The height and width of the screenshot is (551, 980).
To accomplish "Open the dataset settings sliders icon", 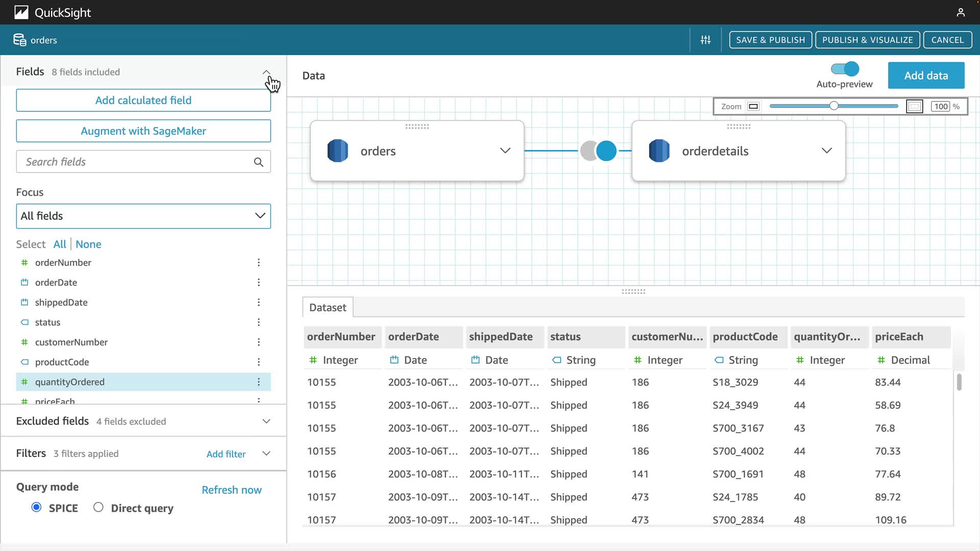I will (705, 40).
